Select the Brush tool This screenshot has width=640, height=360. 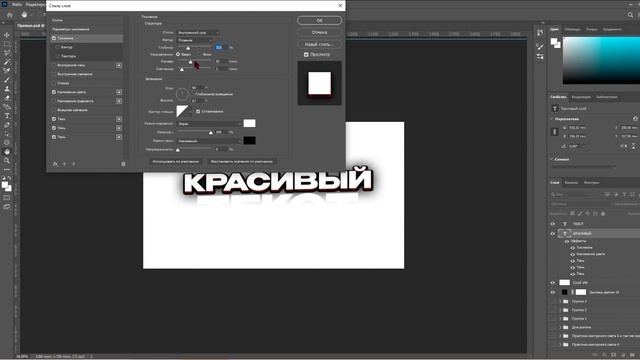click(7, 80)
